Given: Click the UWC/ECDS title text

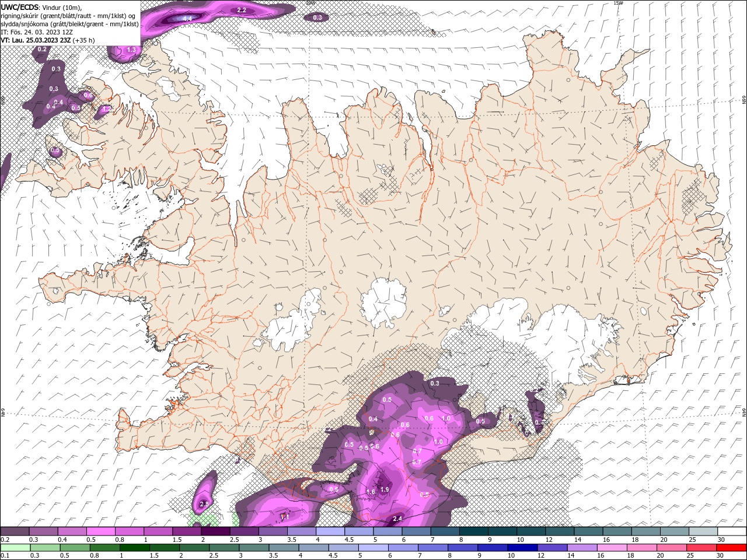Looking at the screenshot, I should pyautogui.click(x=20, y=7).
